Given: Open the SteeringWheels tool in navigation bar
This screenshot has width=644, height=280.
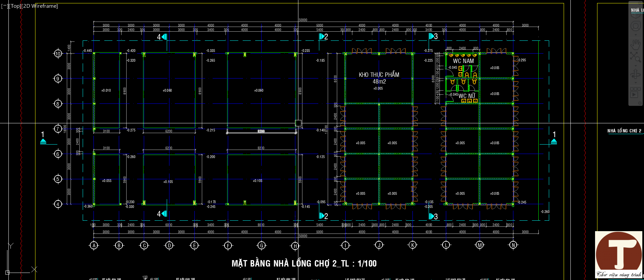Looking at the screenshot, I should (636, 26).
